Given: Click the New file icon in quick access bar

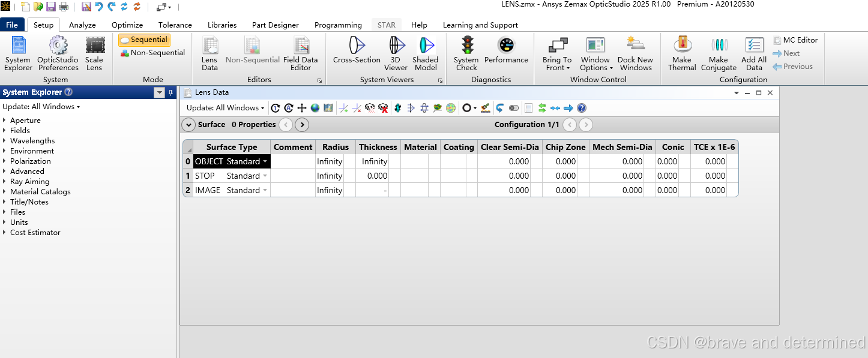Looking at the screenshot, I should (25, 7).
